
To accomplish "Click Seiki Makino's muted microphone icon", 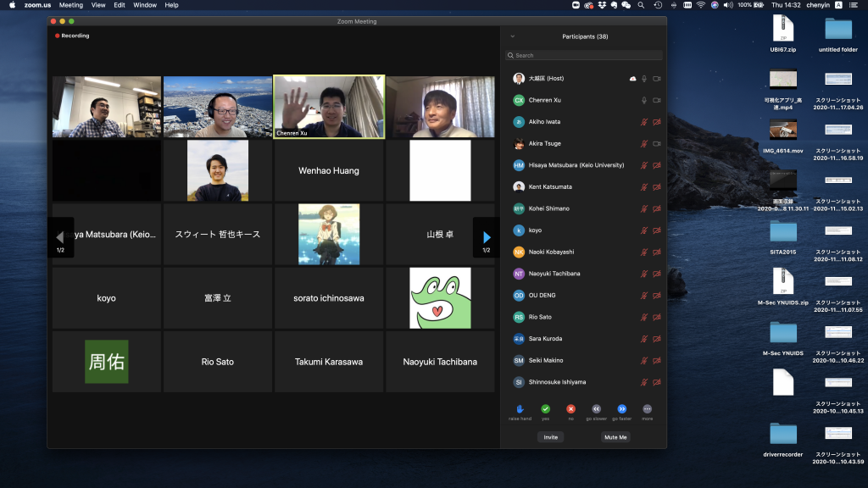I will pyautogui.click(x=644, y=360).
